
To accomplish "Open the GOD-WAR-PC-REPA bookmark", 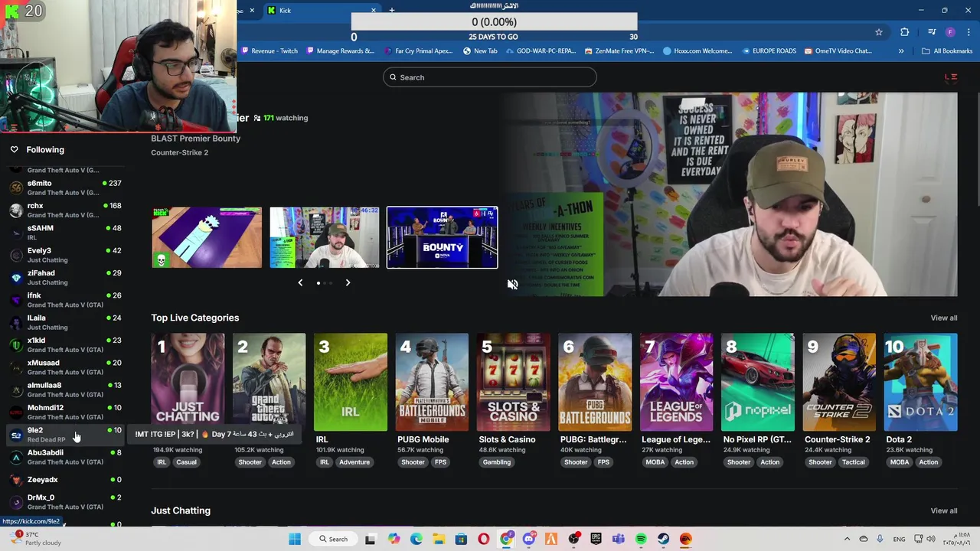I will pyautogui.click(x=541, y=51).
